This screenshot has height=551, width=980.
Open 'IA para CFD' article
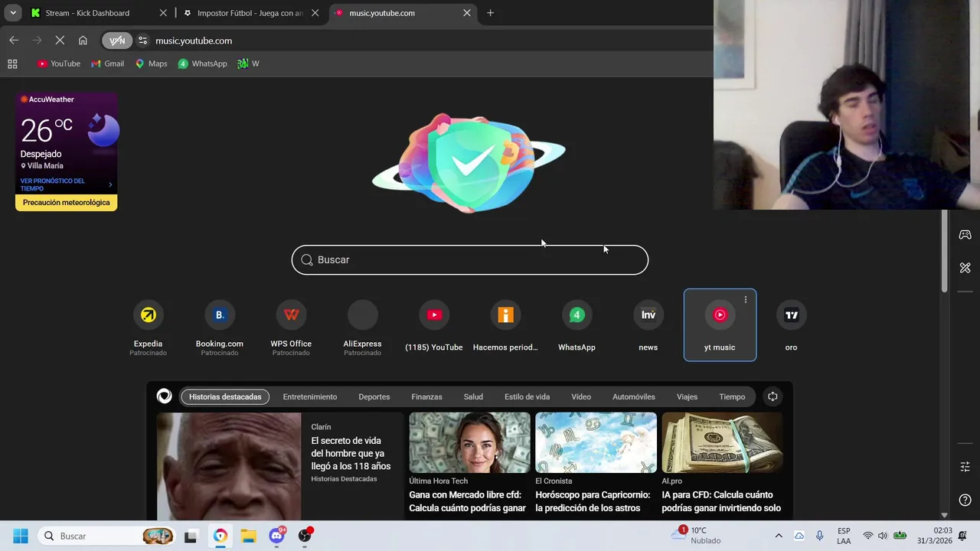[722, 464]
